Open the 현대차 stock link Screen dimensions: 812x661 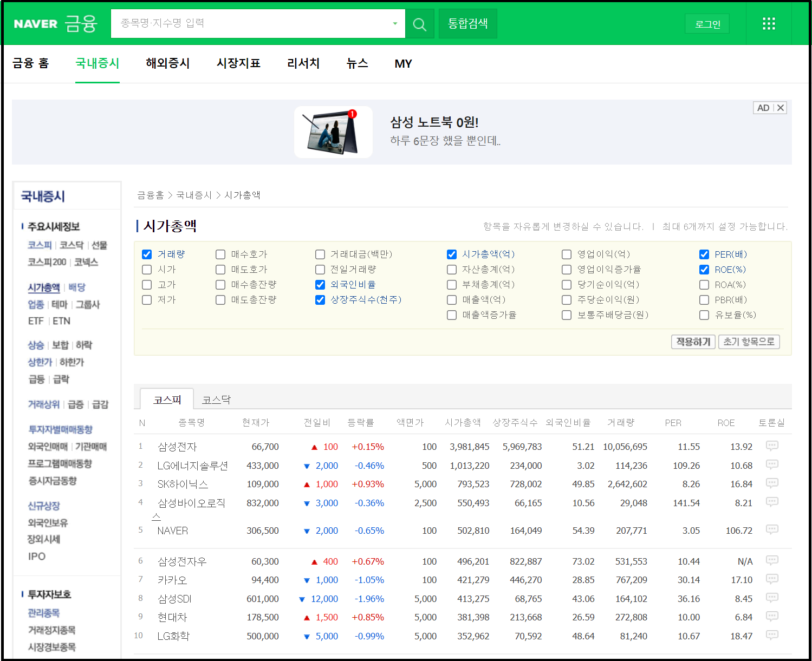coord(172,617)
